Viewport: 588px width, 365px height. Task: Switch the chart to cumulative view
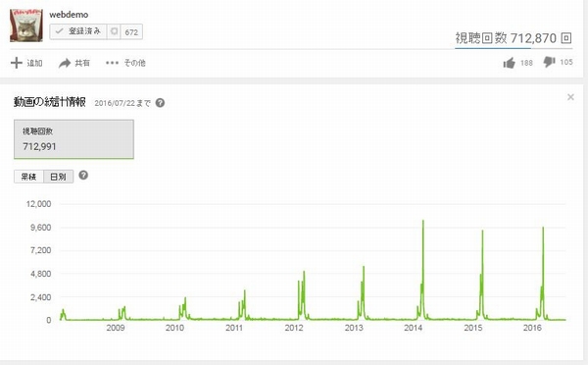pos(28,177)
